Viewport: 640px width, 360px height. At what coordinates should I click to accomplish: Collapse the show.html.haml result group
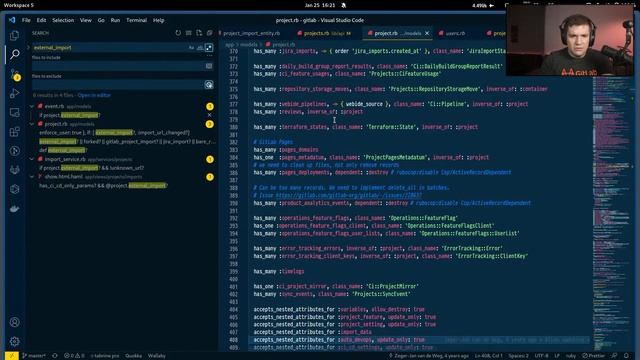tap(32, 177)
